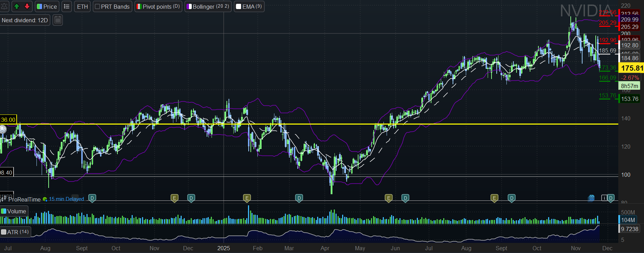Click the white EMA (9) color swatch

point(239,7)
